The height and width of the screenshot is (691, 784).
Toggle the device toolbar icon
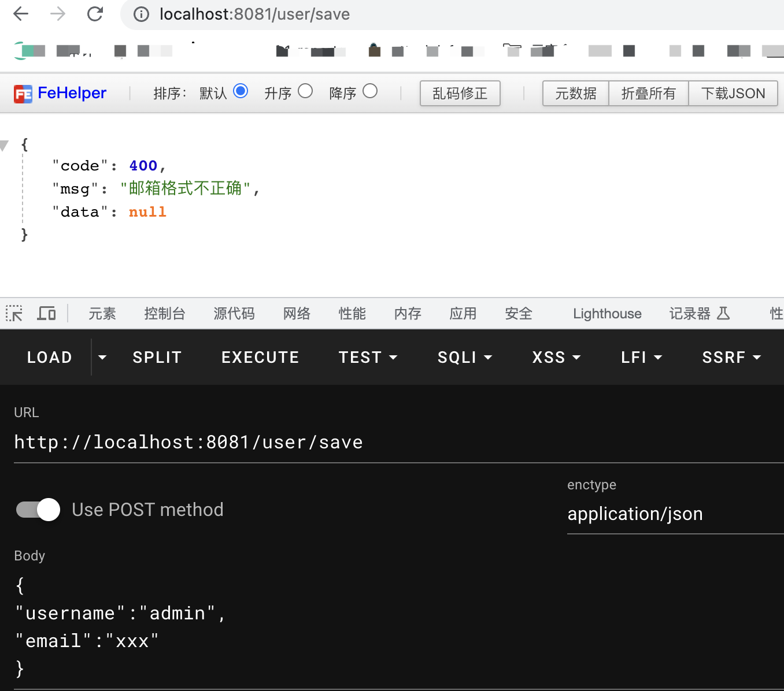point(46,314)
